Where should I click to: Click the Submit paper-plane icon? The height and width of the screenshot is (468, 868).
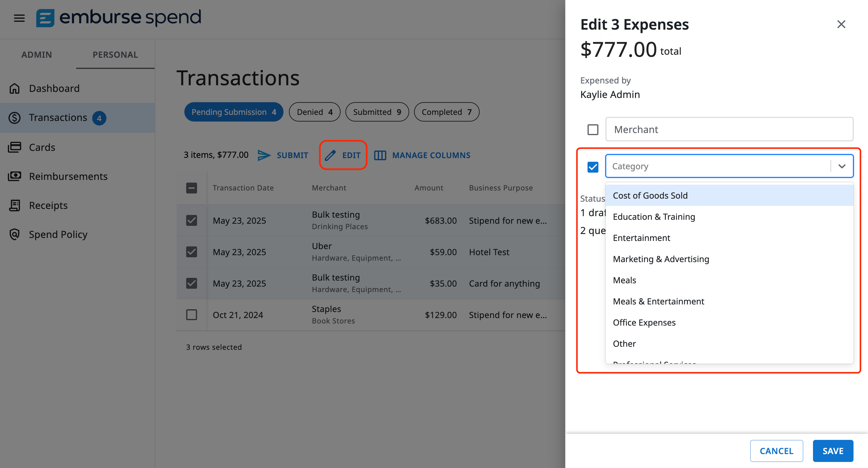point(264,155)
